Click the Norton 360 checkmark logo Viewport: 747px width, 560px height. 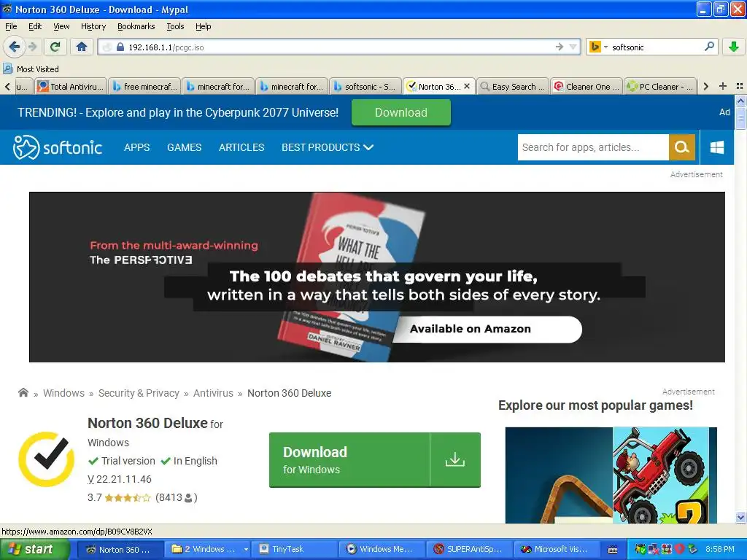[46, 459]
